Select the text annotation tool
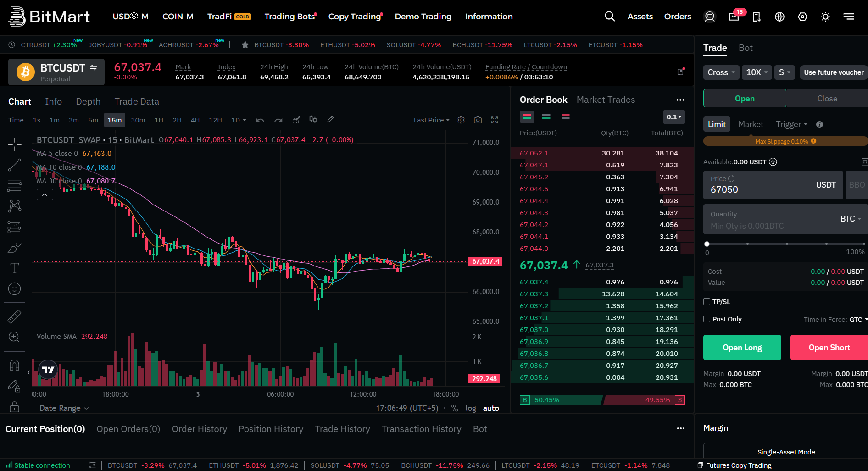The width and height of the screenshot is (868, 471). (x=15, y=268)
